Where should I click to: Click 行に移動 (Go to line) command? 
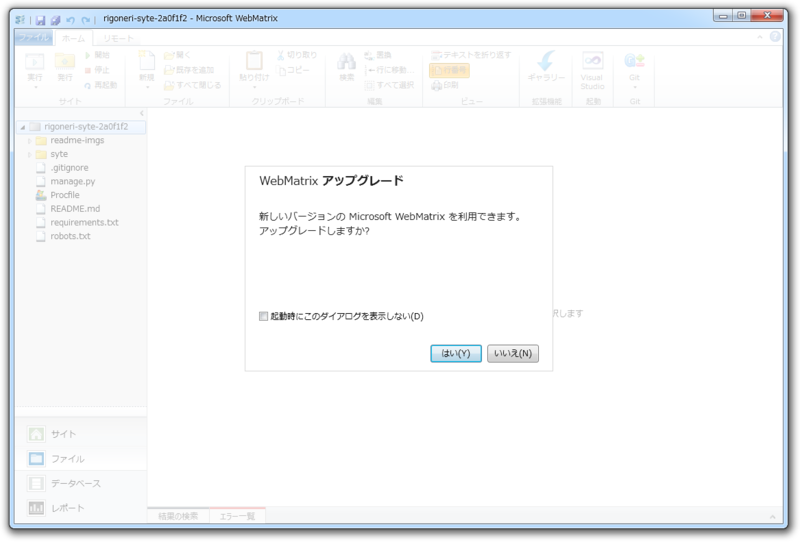390,70
